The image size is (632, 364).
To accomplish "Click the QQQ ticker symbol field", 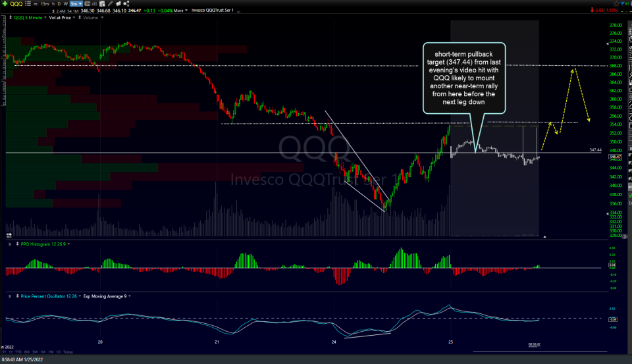I will 16,4.
